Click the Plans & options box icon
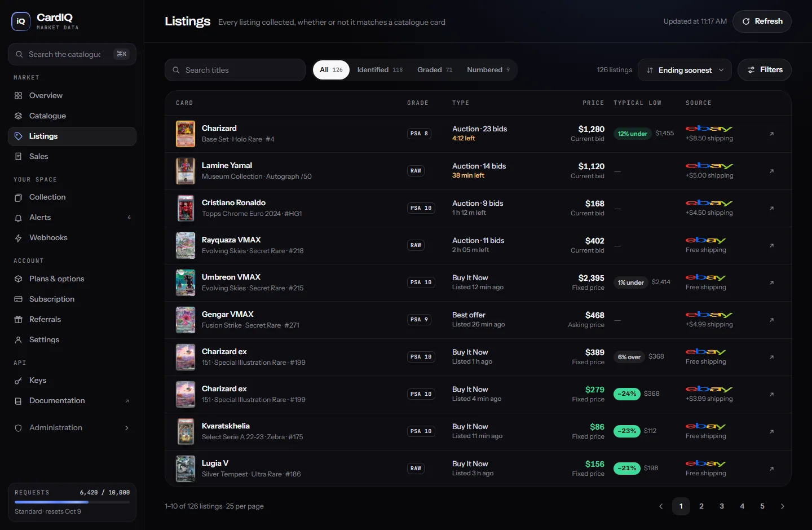This screenshot has height=530, width=812. (19, 279)
